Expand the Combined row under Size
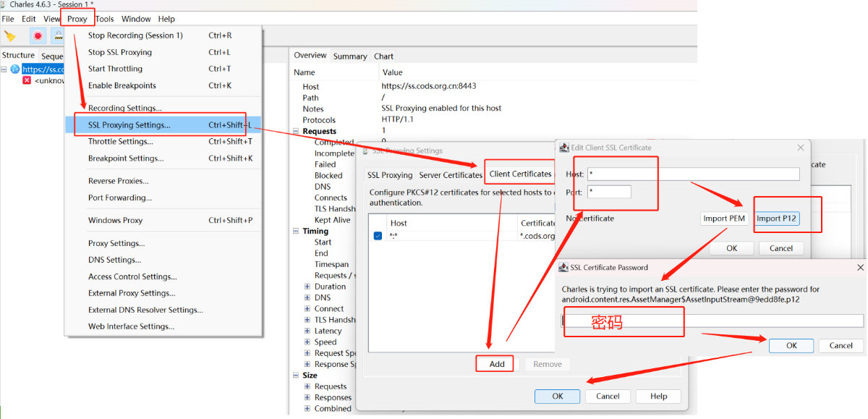 [307, 409]
